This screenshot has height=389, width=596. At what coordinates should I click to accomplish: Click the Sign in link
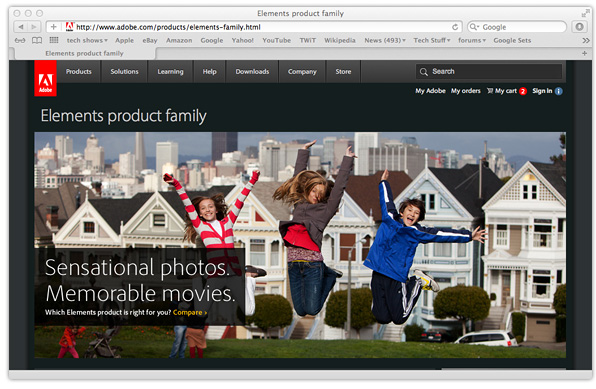coord(542,91)
